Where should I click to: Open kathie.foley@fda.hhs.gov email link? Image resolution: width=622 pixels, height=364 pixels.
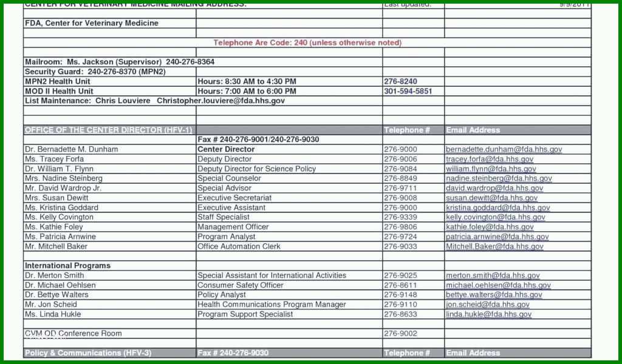point(490,227)
